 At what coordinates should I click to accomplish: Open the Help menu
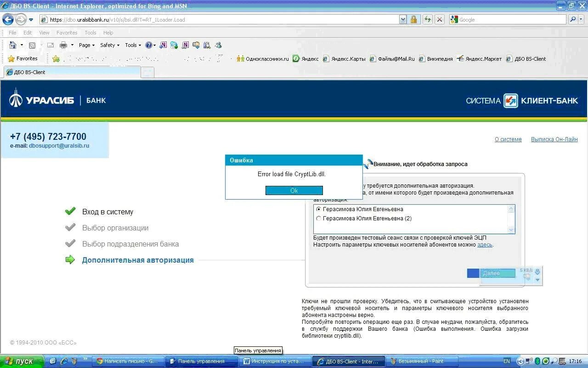point(108,33)
